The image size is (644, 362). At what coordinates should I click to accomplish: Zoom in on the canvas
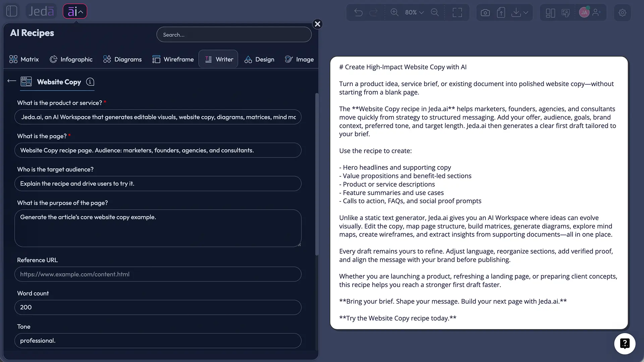395,12
